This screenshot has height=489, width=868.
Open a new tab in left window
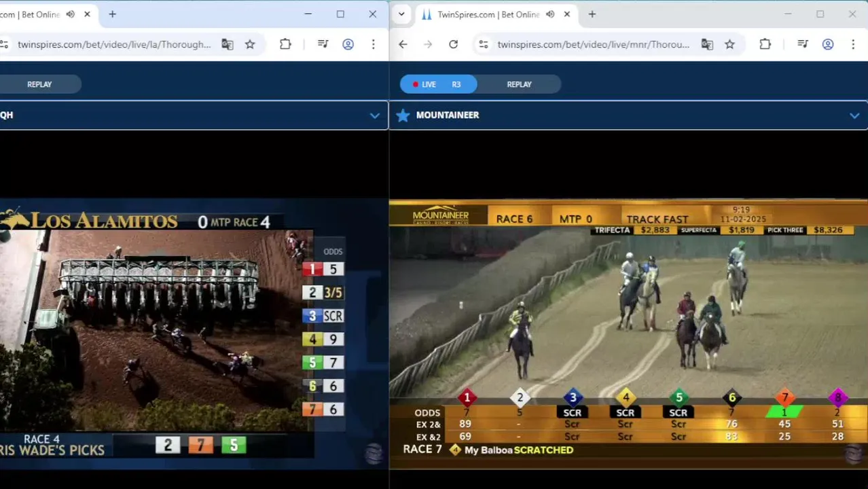[112, 14]
